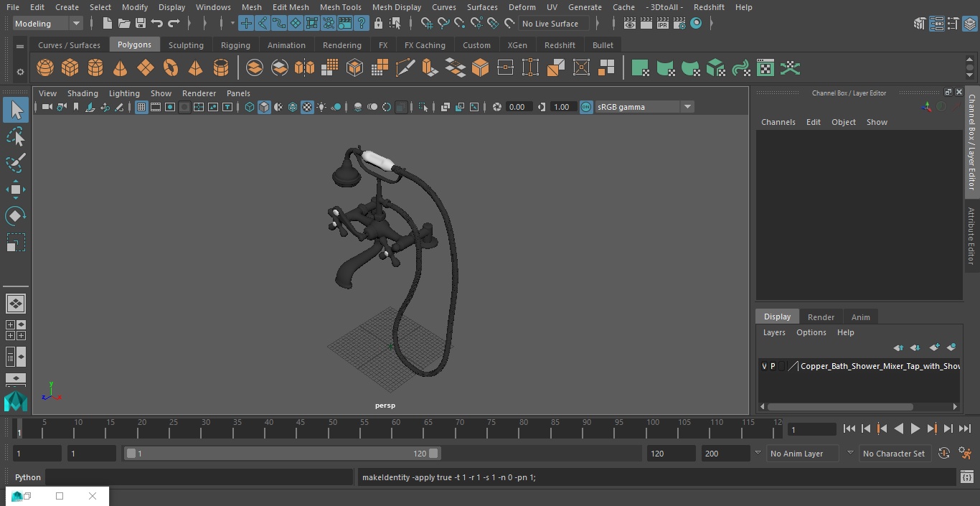Click the Redo arrow icon
Viewport: 980px width, 506px height.
pyautogui.click(x=174, y=24)
